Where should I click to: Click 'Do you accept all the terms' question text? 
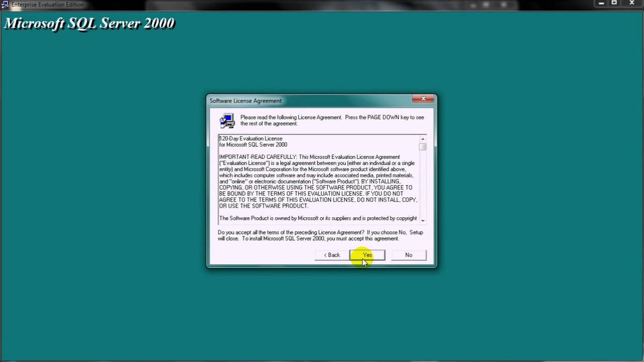point(320,235)
